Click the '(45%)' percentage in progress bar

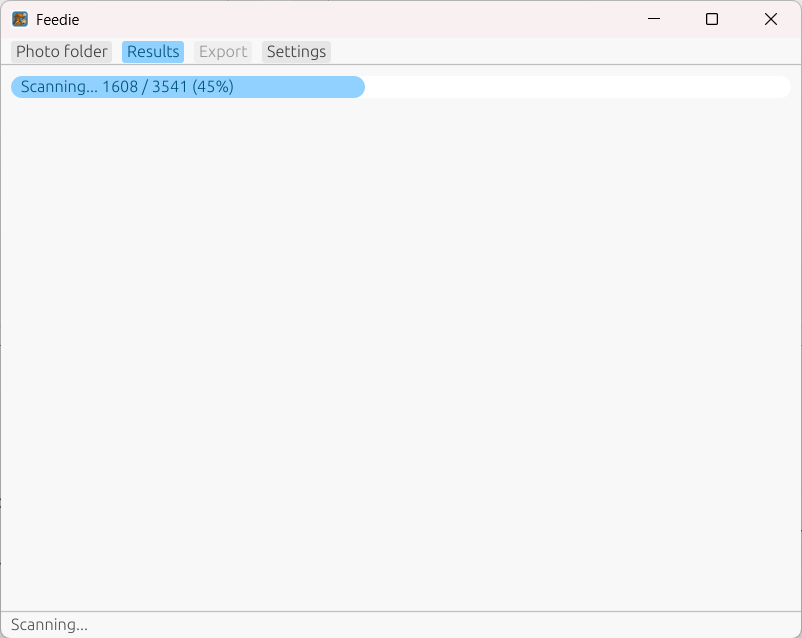tap(212, 87)
